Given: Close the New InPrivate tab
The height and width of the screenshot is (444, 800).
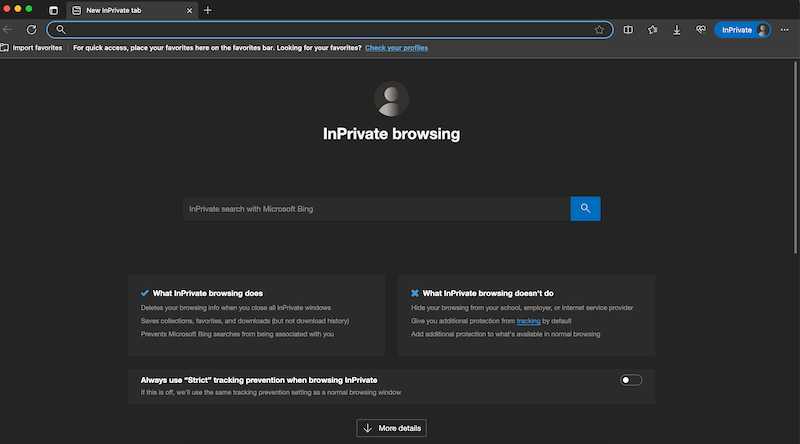Looking at the screenshot, I should click(x=189, y=10).
